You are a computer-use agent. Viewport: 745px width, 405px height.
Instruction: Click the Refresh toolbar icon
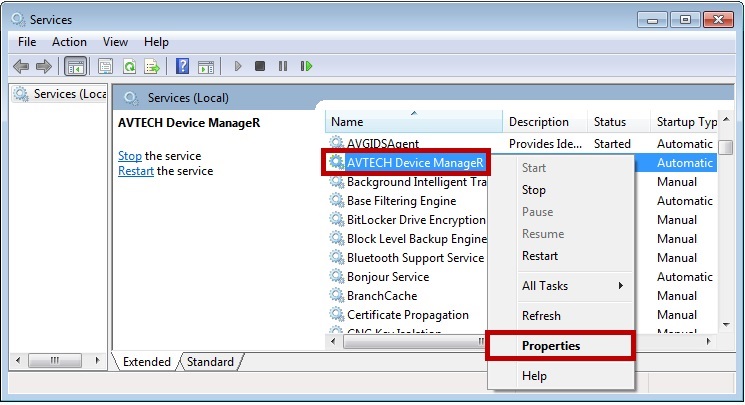click(129, 66)
